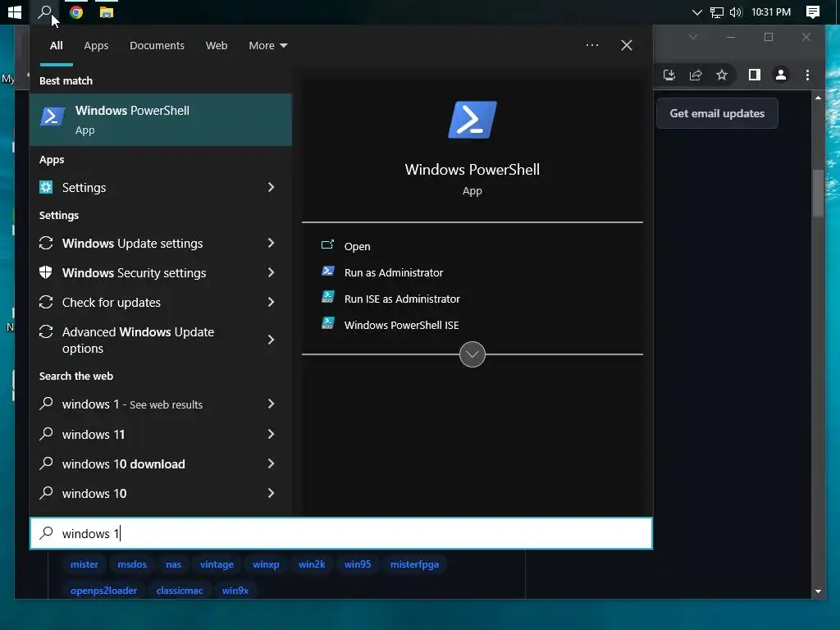Expand arrow for Settings app result
Image resolution: width=840 pixels, height=630 pixels.
tap(271, 187)
